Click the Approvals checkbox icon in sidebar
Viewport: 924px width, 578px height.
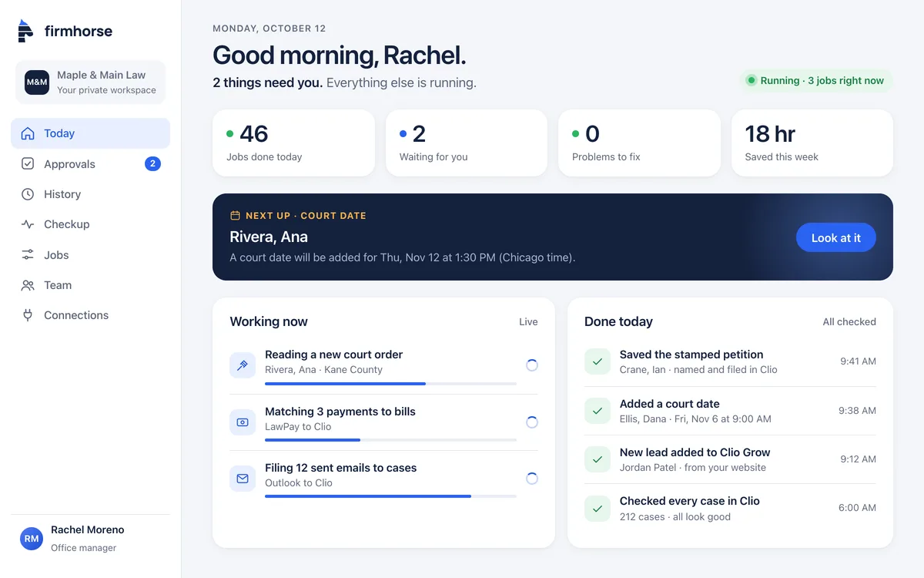click(x=28, y=163)
